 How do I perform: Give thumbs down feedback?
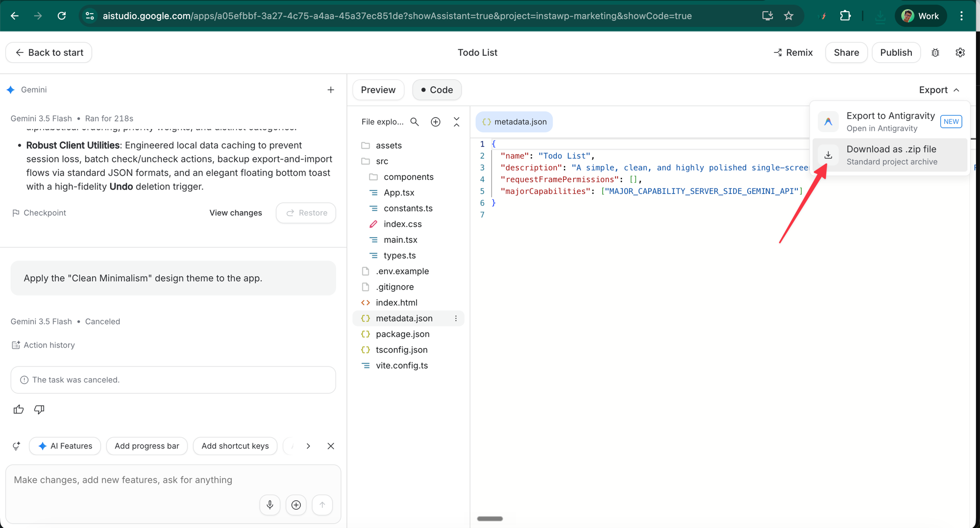click(39, 409)
